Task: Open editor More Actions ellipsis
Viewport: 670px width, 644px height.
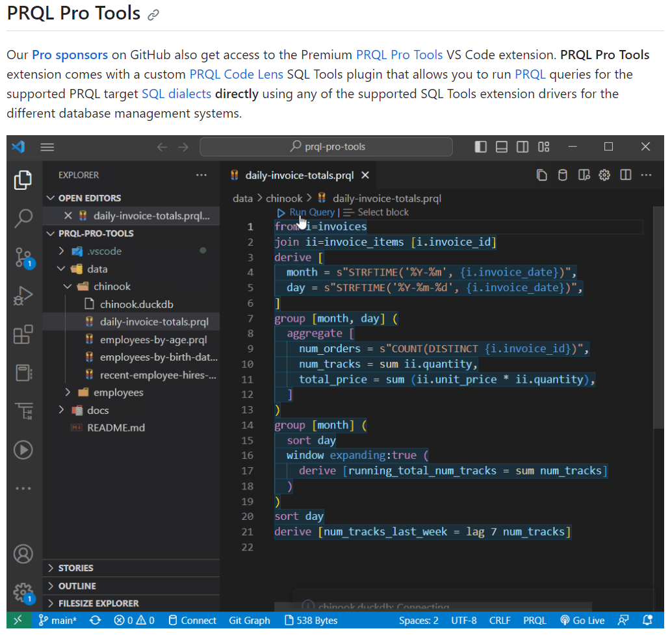Action: click(x=647, y=175)
